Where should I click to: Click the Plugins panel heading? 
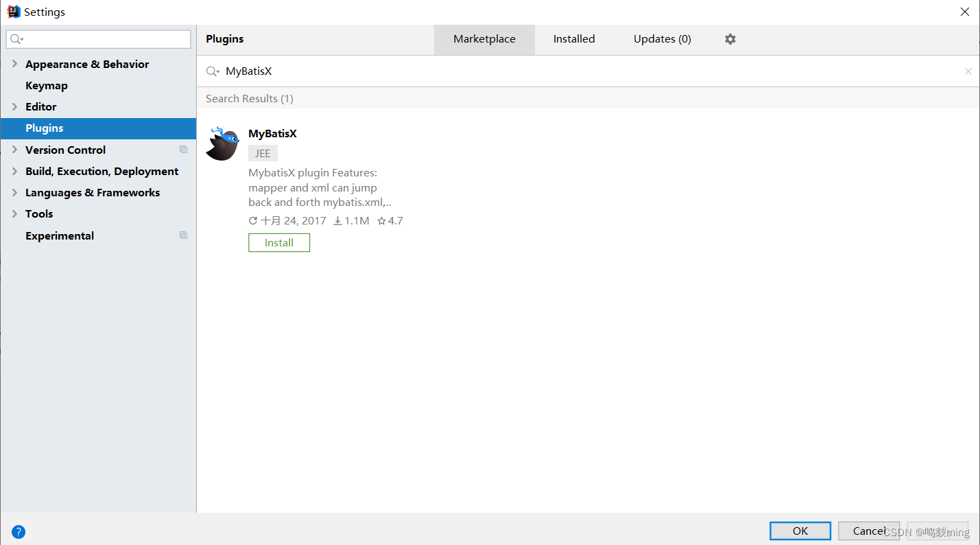[x=225, y=39]
